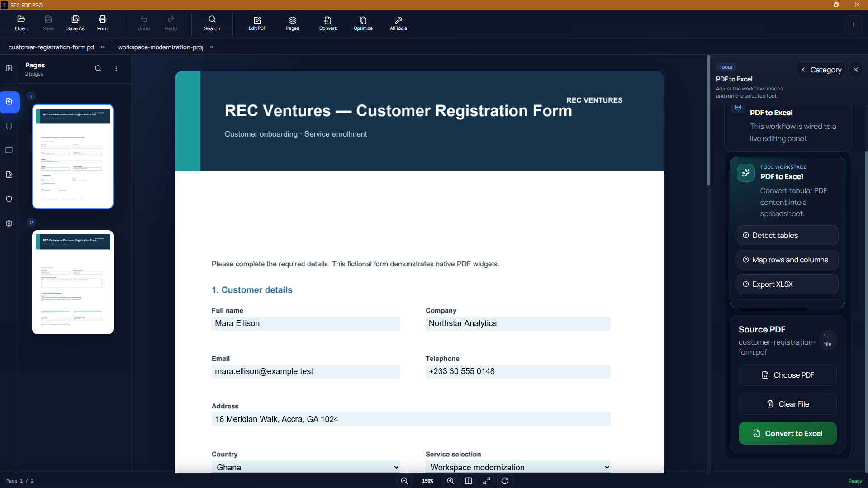Viewport: 868px width, 488px height.
Task: Open the bookmarks sidebar icon
Action: click(x=9, y=126)
